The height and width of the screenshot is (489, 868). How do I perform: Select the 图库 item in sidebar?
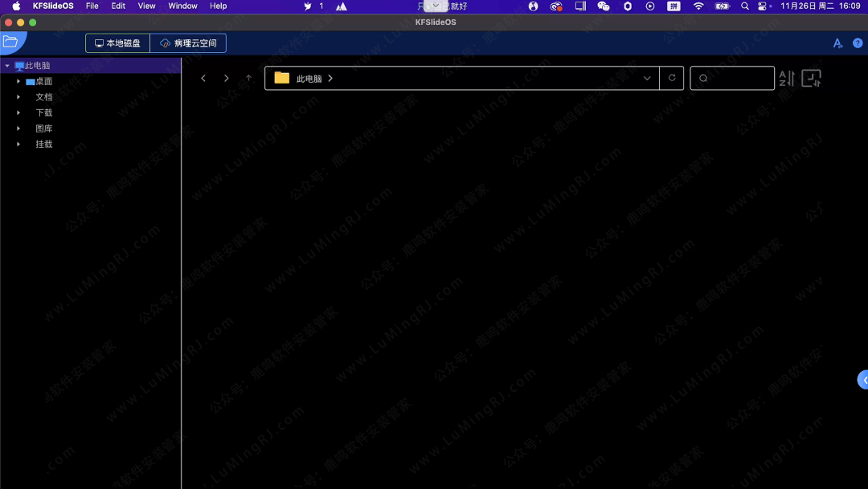[44, 128]
